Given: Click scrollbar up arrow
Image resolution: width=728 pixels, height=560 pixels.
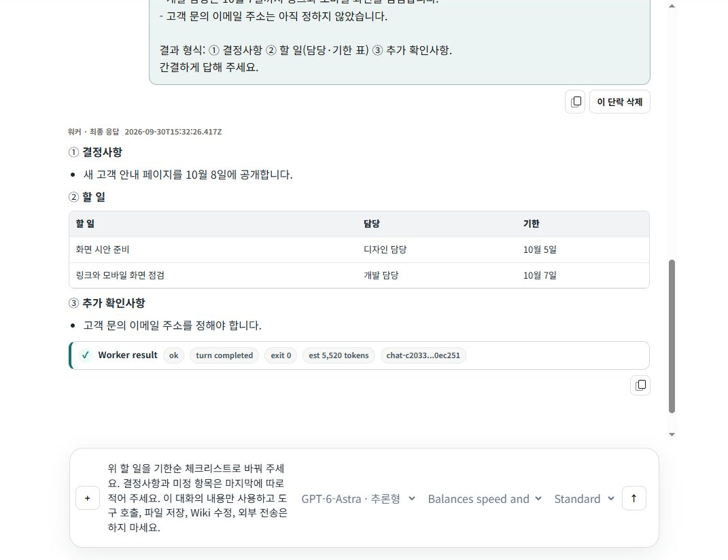Looking at the screenshot, I should click(x=672, y=6).
